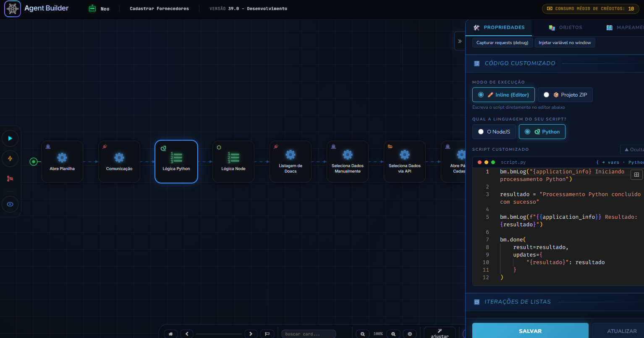
Task: Click the play icon in the left sidebar
Action: coord(10,138)
